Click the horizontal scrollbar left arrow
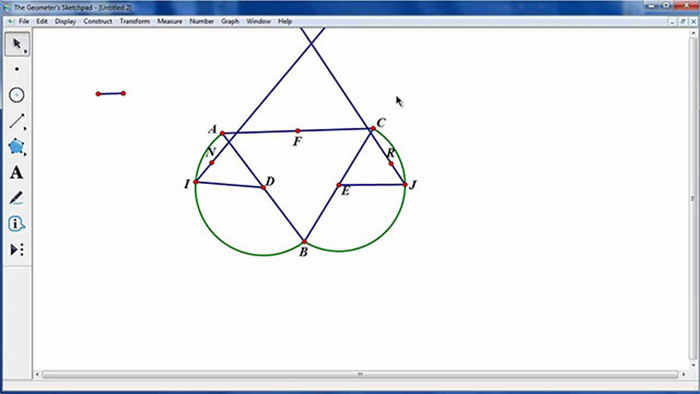Image resolution: width=700 pixels, height=394 pixels. point(38,374)
